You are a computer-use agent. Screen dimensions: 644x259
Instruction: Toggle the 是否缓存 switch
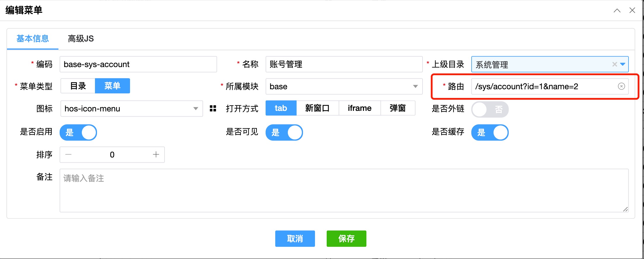coord(490,132)
